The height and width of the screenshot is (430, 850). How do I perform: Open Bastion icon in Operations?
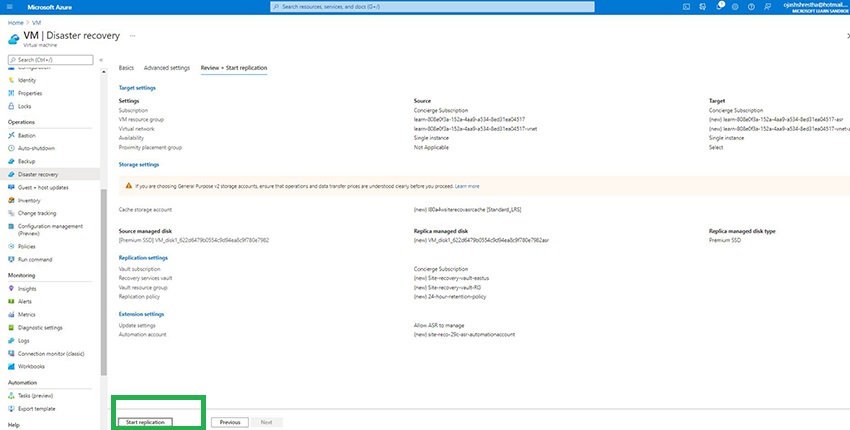pyautogui.click(x=12, y=136)
